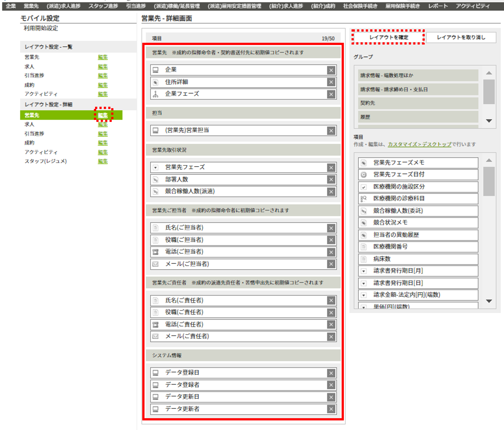Click 編集 for スタッフ(レジュメ)

[x=103, y=161]
